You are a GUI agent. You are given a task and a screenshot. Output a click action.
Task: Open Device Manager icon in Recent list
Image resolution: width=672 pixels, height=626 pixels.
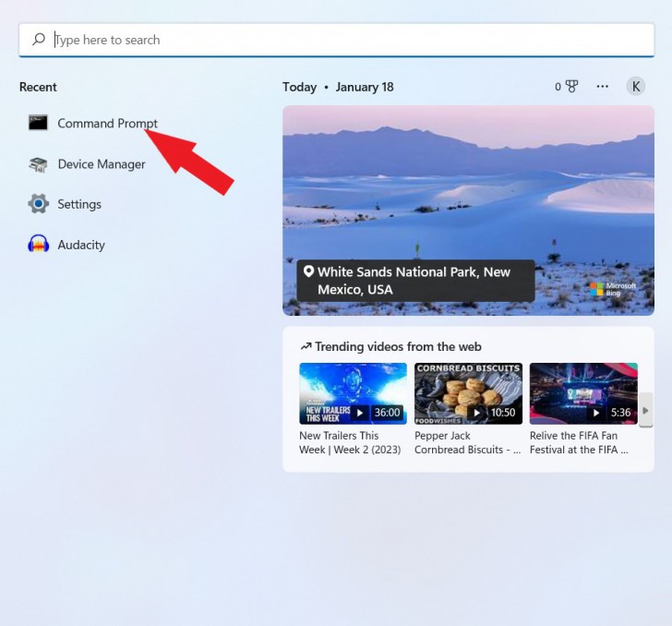pyautogui.click(x=38, y=164)
